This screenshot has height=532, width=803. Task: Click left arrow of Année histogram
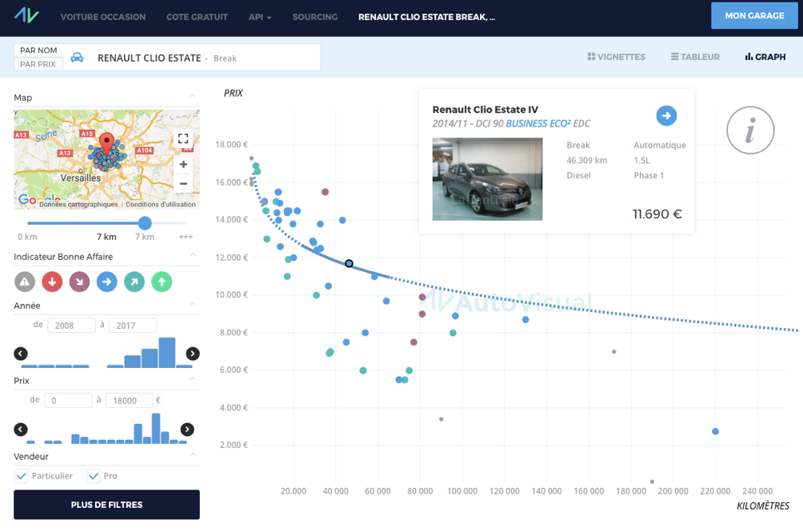(x=21, y=354)
